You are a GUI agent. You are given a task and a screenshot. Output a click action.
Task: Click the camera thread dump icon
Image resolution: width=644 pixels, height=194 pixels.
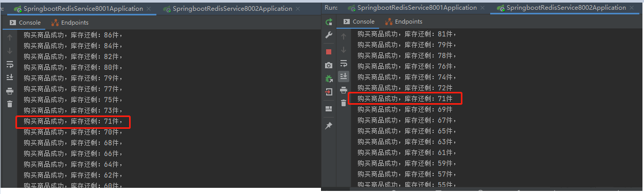click(x=329, y=65)
